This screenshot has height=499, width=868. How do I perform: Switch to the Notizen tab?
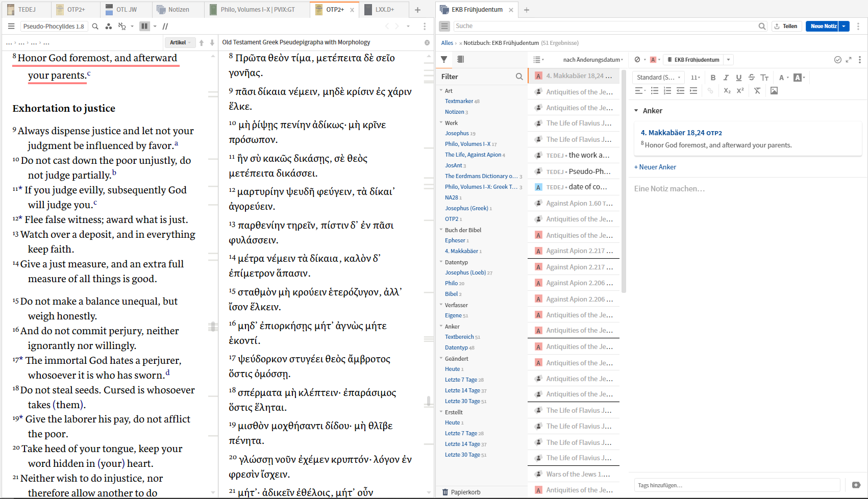click(x=178, y=9)
